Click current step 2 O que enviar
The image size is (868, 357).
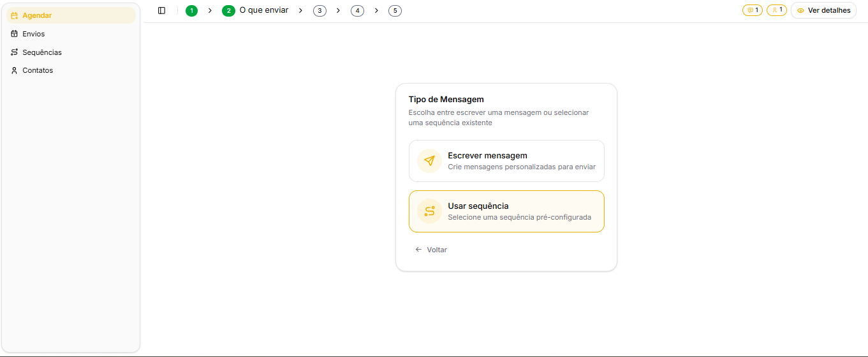(x=255, y=10)
